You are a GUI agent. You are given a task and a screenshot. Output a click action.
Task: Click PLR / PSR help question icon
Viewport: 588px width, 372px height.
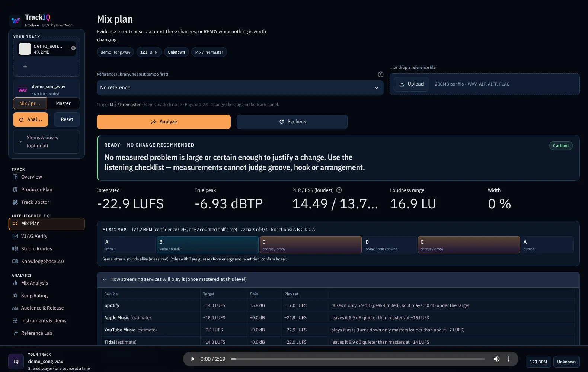coord(339,190)
